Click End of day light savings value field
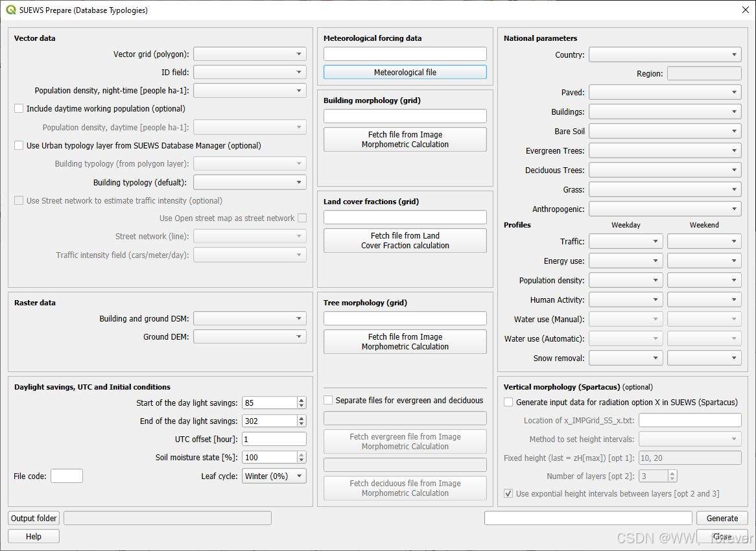756x551 pixels. pos(270,421)
